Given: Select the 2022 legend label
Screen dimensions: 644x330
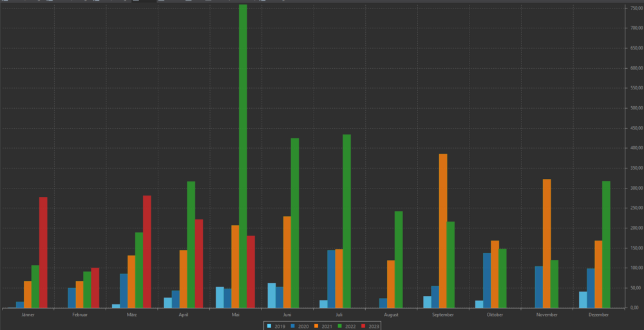Looking at the screenshot, I should pyautogui.click(x=350, y=326).
